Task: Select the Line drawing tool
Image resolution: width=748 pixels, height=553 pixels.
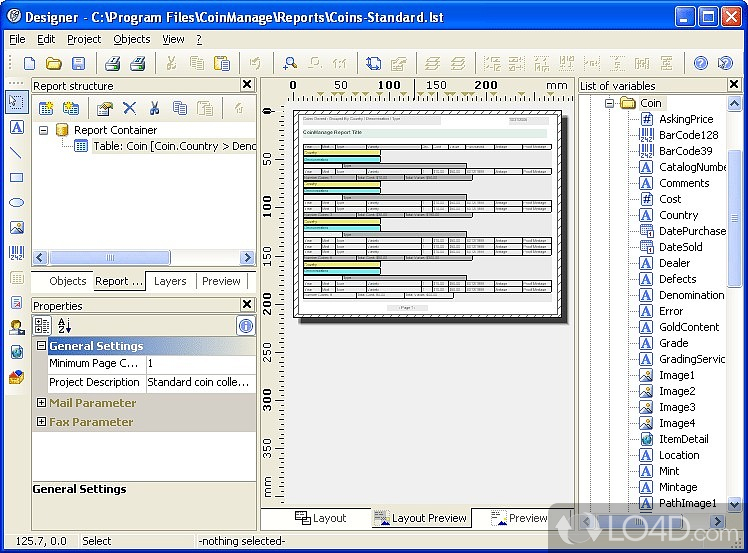Action: [x=16, y=152]
